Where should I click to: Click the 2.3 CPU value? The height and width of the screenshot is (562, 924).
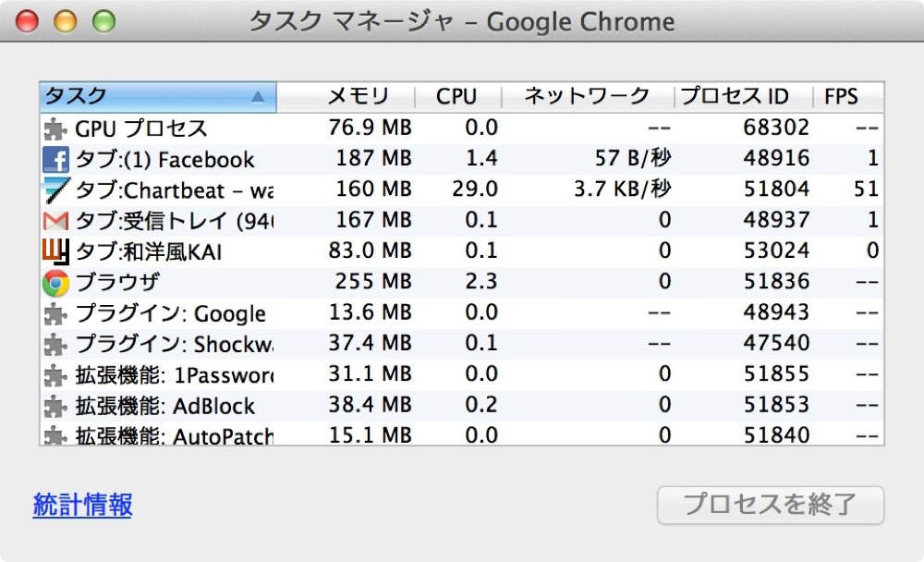point(481,281)
